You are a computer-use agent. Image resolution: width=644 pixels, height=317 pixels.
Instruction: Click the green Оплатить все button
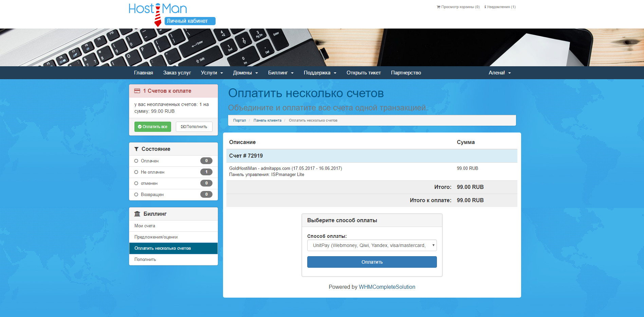pyautogui.click(x=153, y=127)
